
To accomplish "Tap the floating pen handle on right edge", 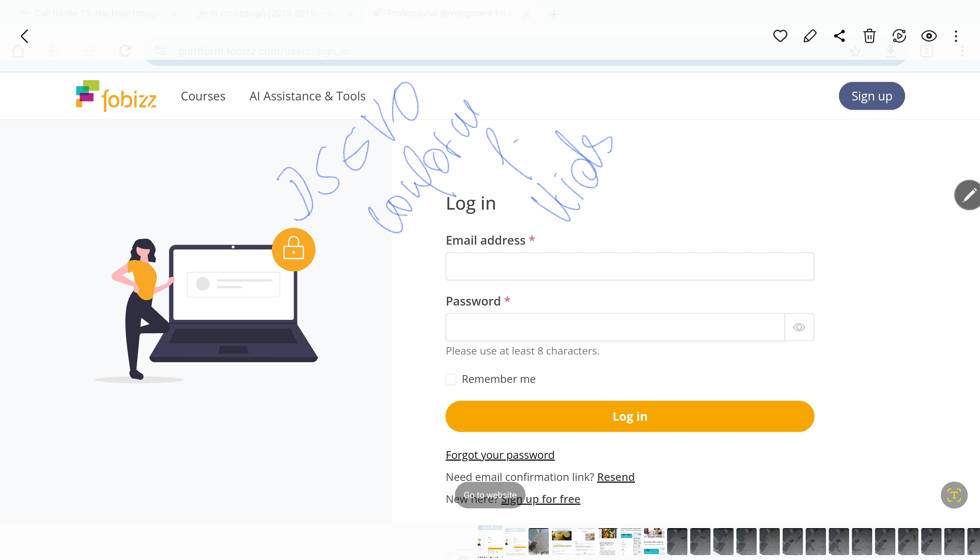I will (968, 195).
